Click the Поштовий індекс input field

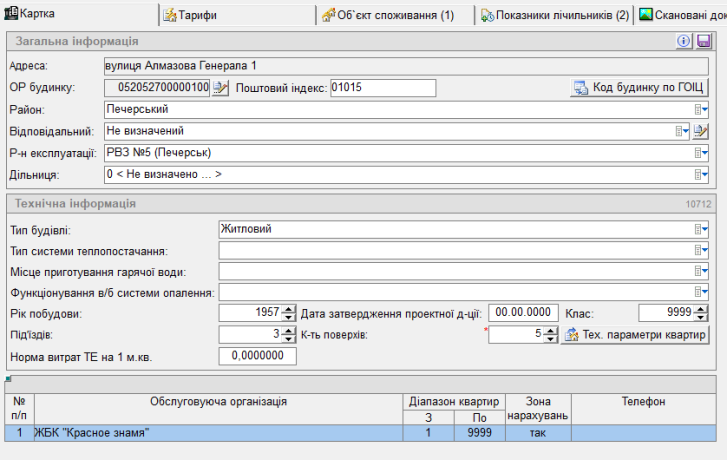382,88
